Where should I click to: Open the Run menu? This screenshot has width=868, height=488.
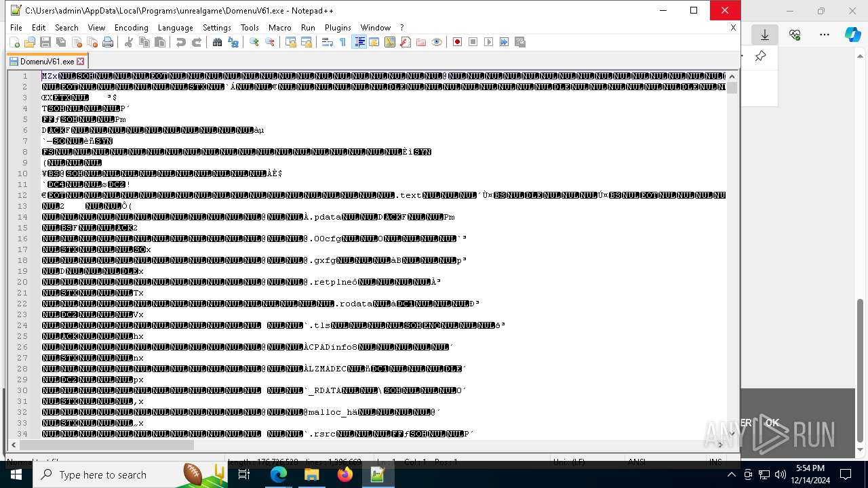pyautogui.click(x=308, y=28)
